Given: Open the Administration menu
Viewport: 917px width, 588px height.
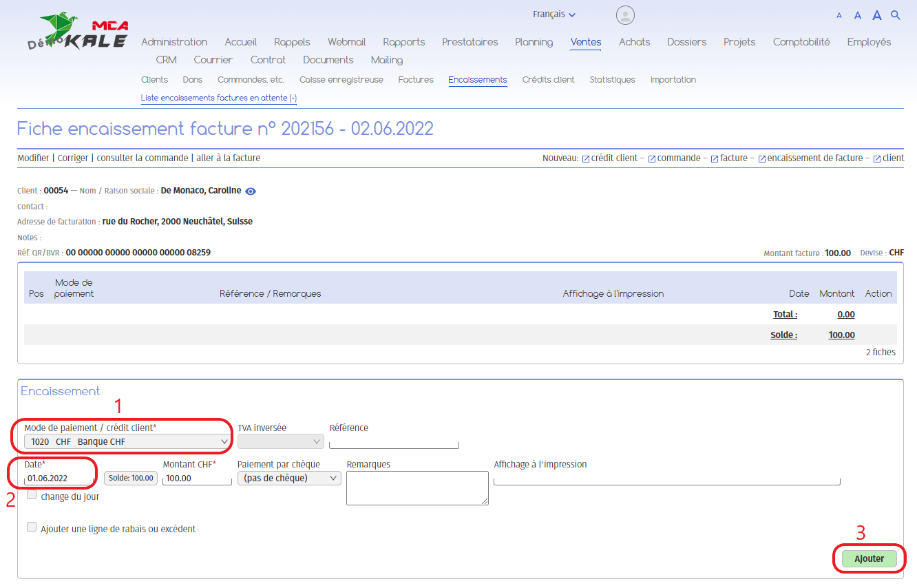Looking at the screenshot, I should (174, 42).
